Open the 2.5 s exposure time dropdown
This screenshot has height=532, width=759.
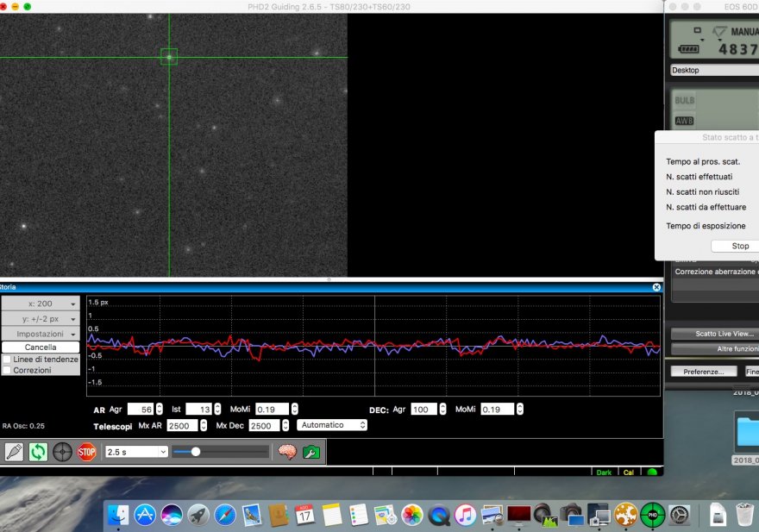pyautogui.click(x=135, y=452)
